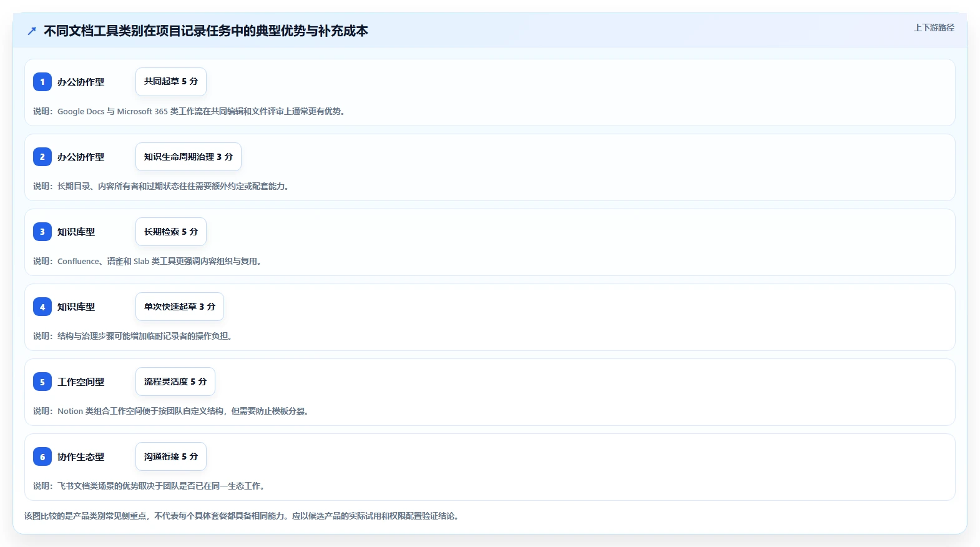
Task: Select the 共同起草 5 分 chip
Action: tap(171, 82)
